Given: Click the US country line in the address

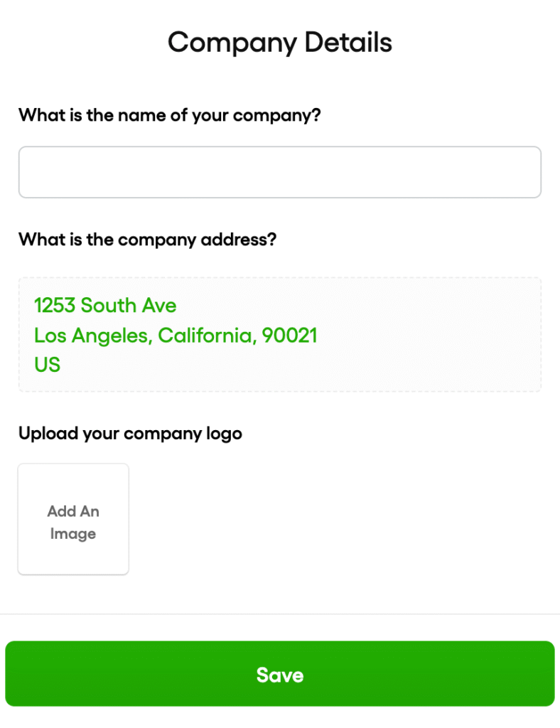Looking at the screenshot, I should coord(47,364).
